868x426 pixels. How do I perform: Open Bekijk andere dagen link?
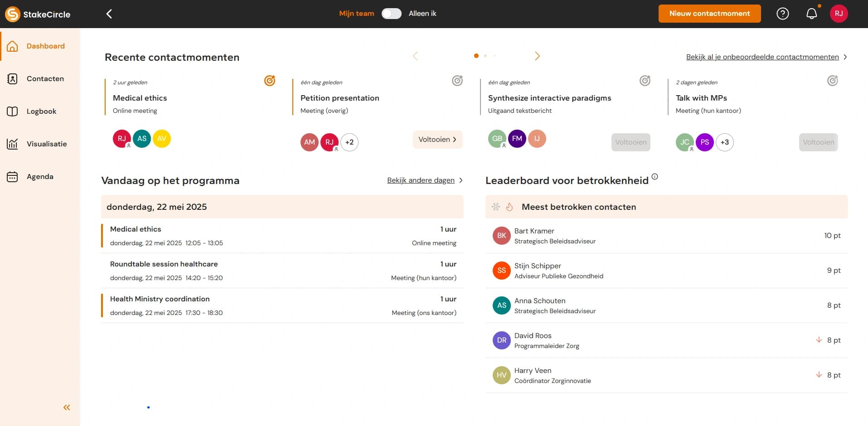click(x=421, y=180)
